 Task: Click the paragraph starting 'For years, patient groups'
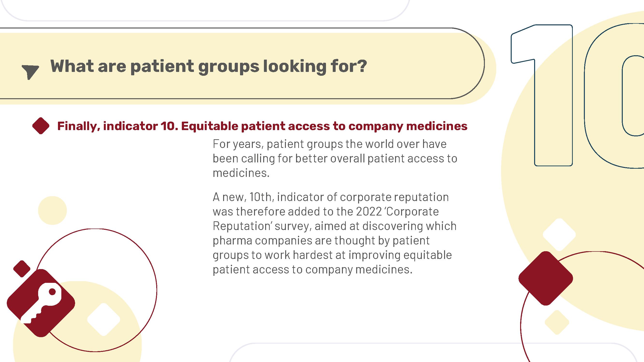(335, 158)
